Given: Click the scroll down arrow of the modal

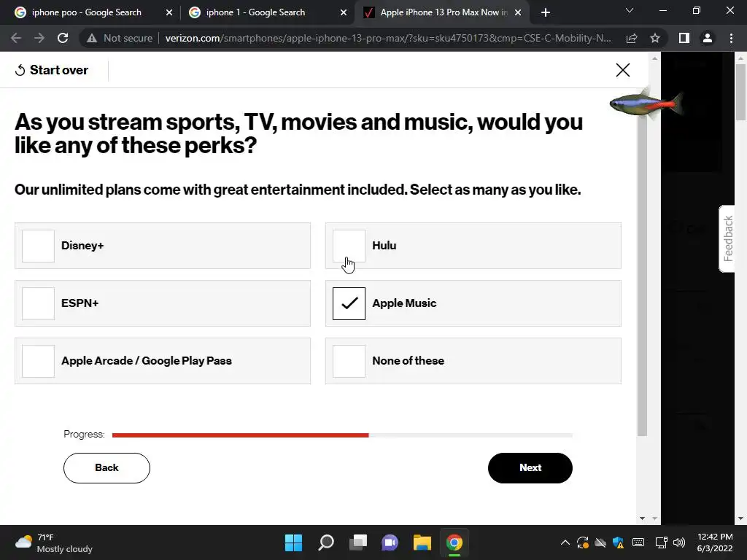Looking at the screenshot, I should click(x=642, y=518).
